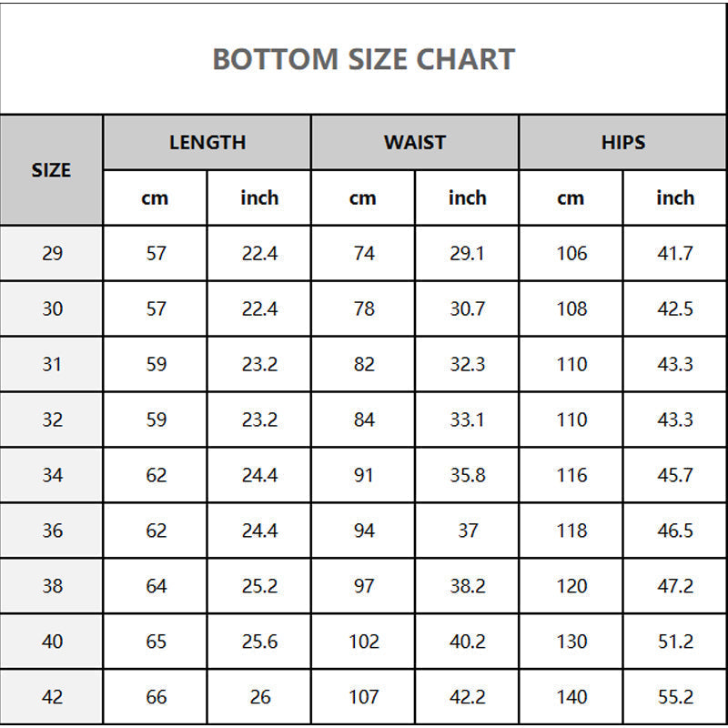This screenshot has height=728, width=728.
Task: Click the hips cm value 140
Action: coord(571,697)
